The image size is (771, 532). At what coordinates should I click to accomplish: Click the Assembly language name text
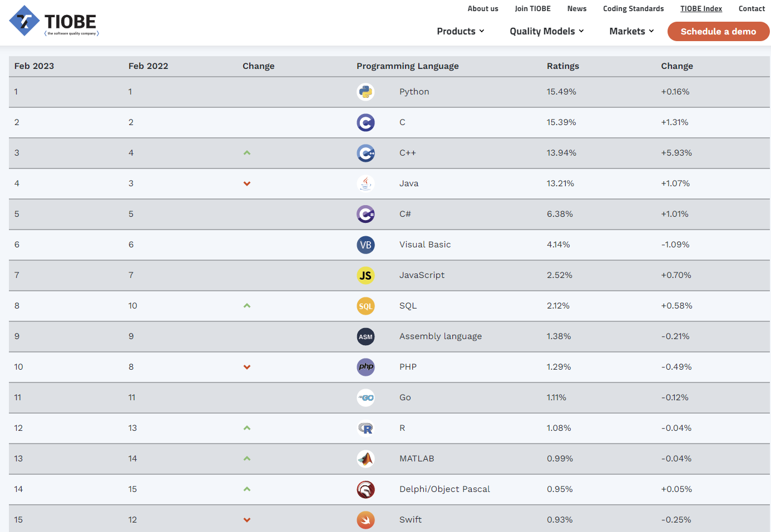coord(441,336)
